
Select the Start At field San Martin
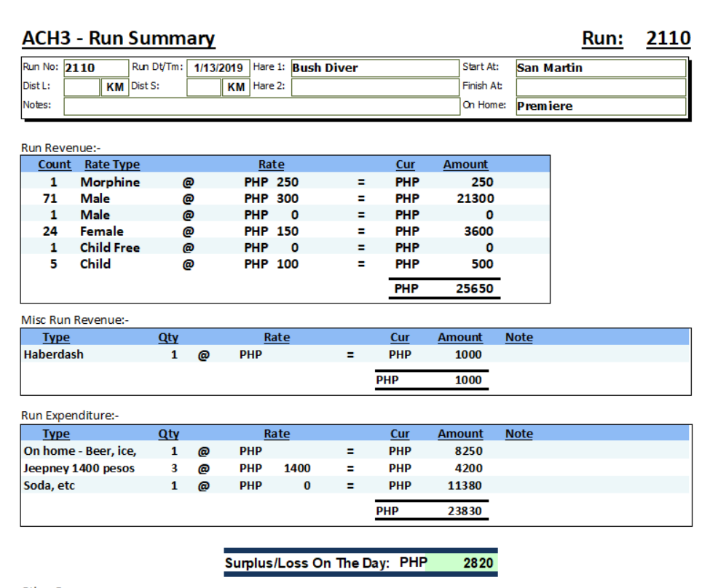(x=600, y=68)
